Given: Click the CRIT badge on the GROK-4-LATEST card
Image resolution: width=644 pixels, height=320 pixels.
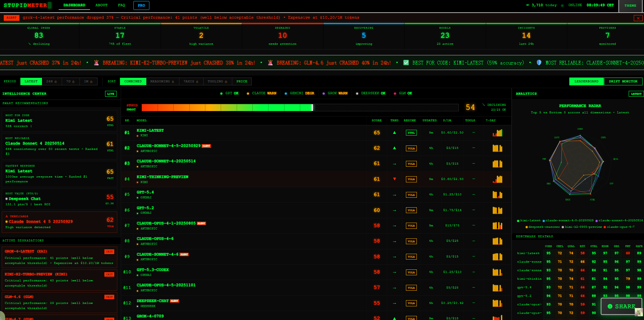Looking at the screenshot, I should point(109,252).
